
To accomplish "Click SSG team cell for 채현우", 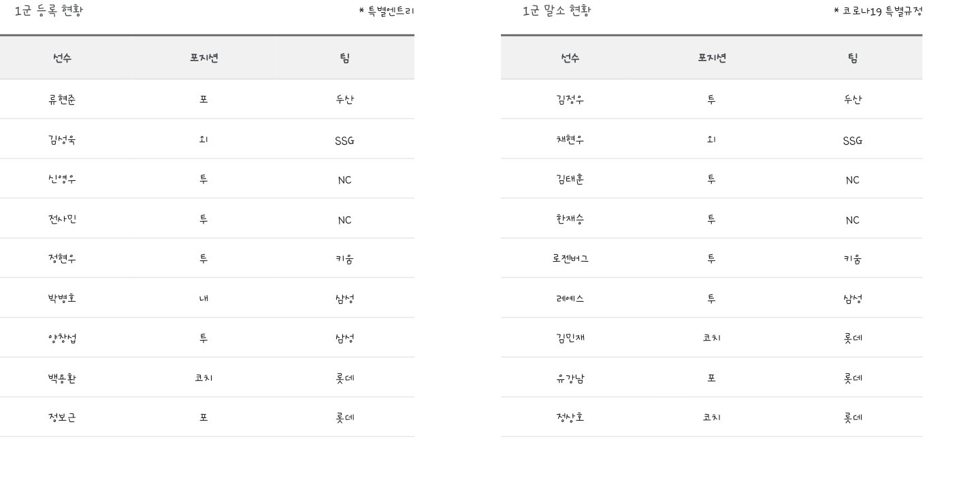I will [x=852, y=140].
